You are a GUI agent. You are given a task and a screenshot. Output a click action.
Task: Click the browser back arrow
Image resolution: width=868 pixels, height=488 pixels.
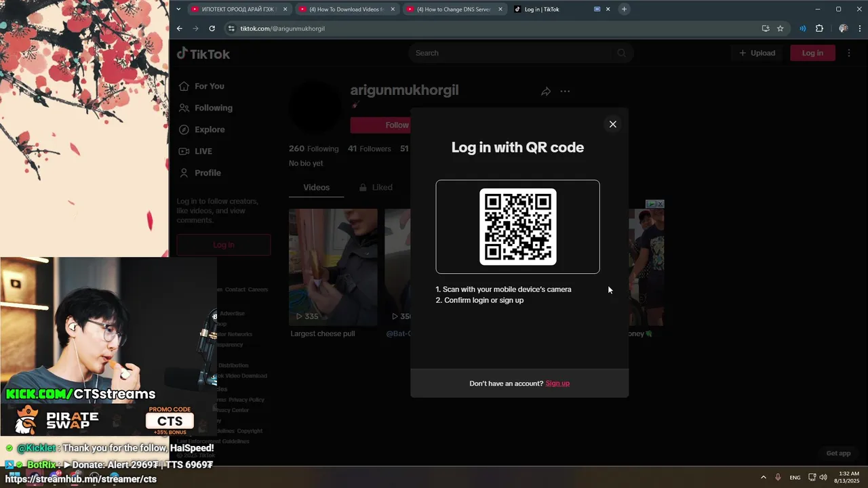point(179,28)
